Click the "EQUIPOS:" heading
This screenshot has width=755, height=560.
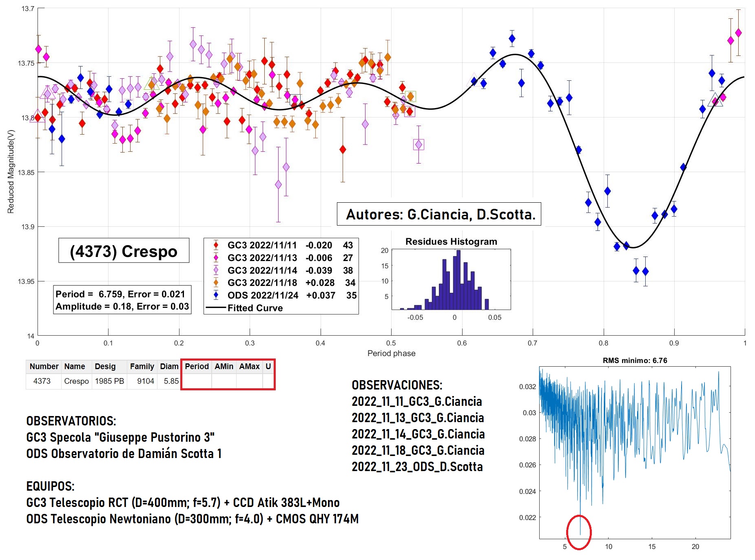[51, 486]
